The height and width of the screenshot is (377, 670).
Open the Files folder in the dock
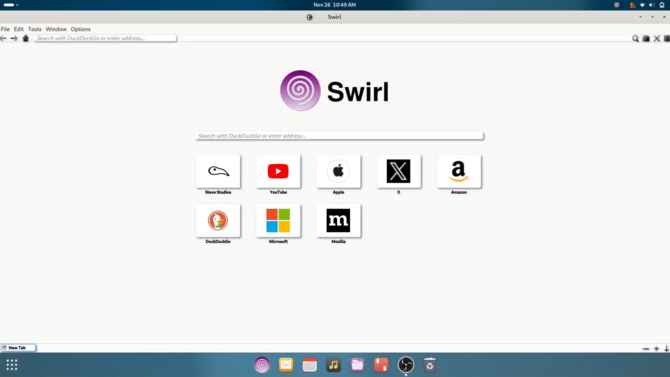pyautogui.click(x=357, y=365)
